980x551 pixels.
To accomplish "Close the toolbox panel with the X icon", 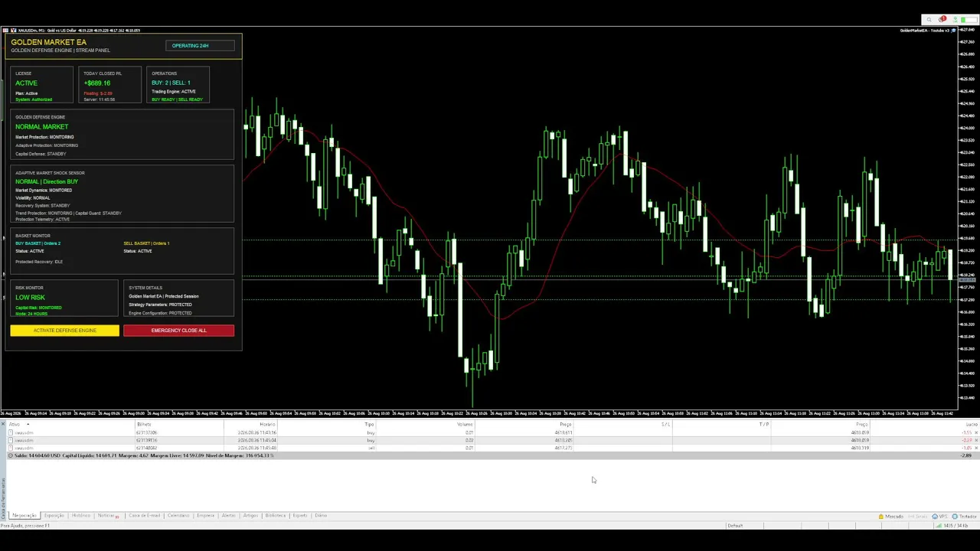I will pyautogui.click(x=3, y=424).
